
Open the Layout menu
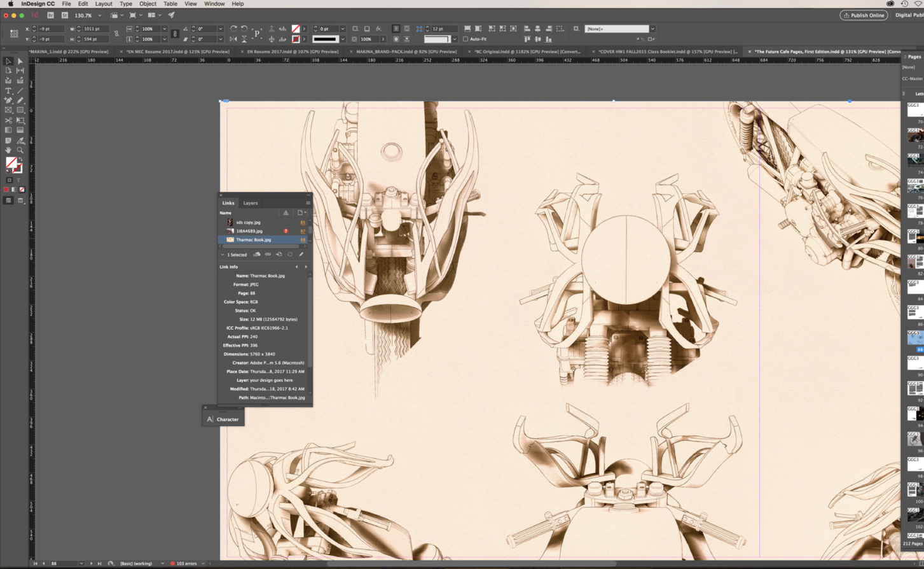104,4
